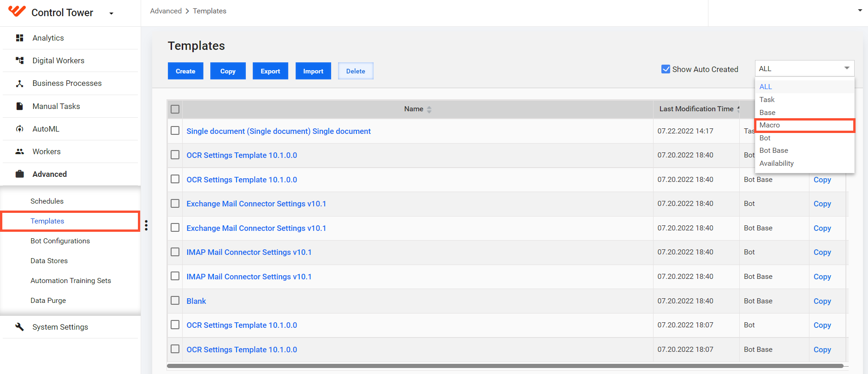
Task: Sort by Last Modification Time
Action: click(696, 109)
